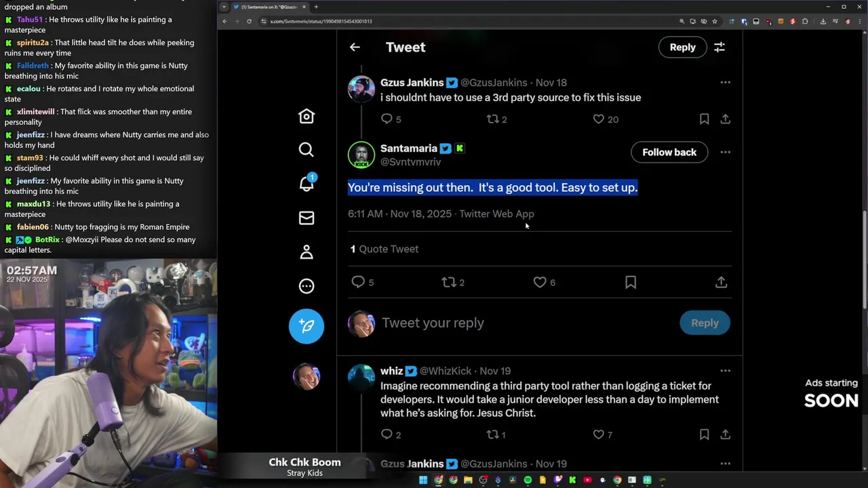Open the Twitter Home icon in sidebar
This screenshot has width=868, height=488.
(307, 117)
